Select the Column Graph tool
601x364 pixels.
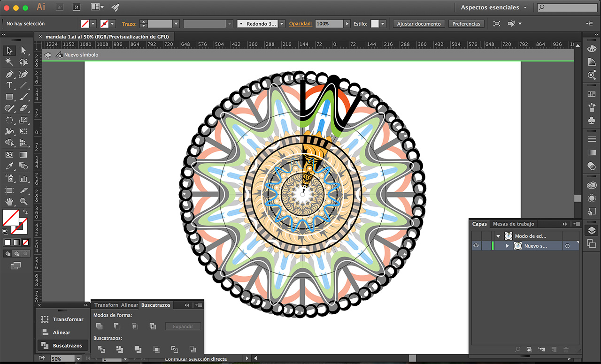[x=23, y=178]
